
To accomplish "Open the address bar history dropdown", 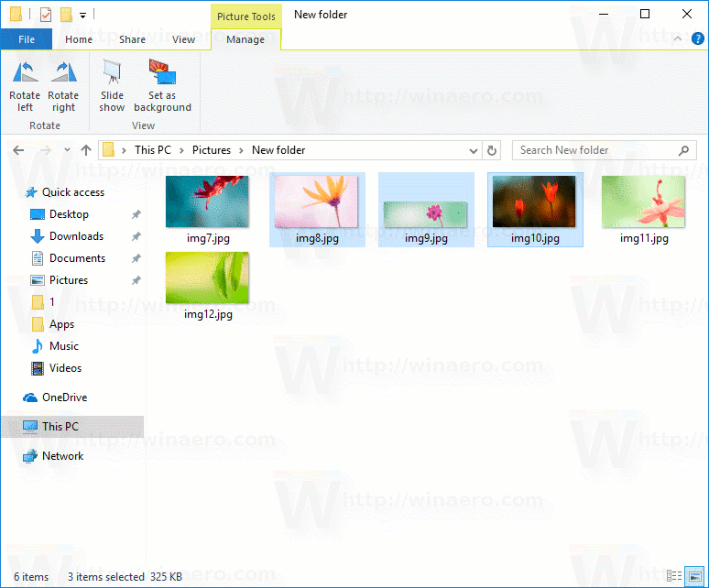I will pos(473,150).
